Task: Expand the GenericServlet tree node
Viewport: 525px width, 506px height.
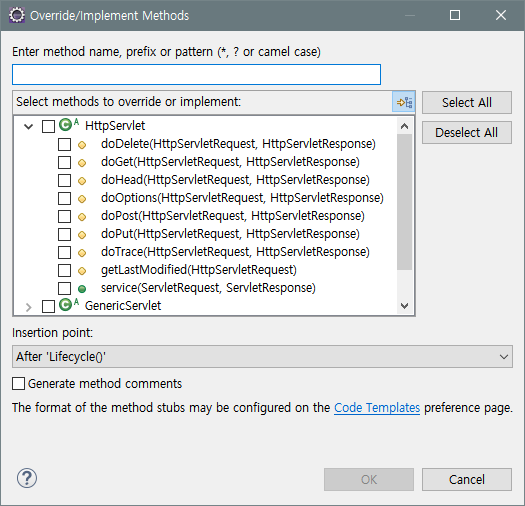Action: pos(29,307)
